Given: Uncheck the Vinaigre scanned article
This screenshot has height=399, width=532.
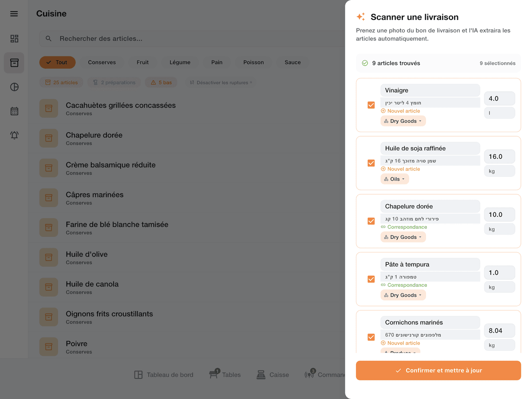Looking at the screenshot, I should (371, 105).
